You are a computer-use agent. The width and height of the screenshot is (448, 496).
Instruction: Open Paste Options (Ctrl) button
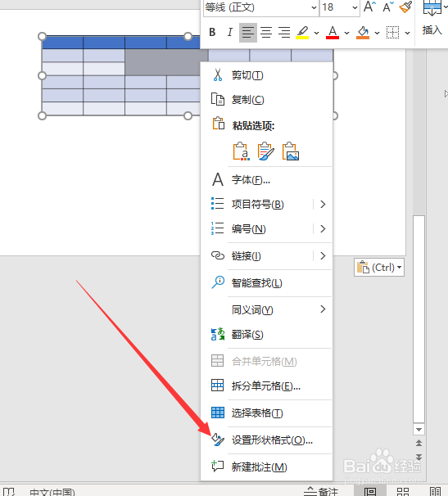tap(379, 268)
